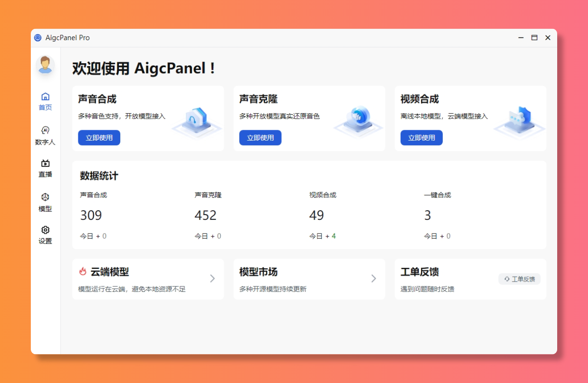Expand the 模型市场 card via its chevron
The image size is (588, 383).
click(374, 278)
